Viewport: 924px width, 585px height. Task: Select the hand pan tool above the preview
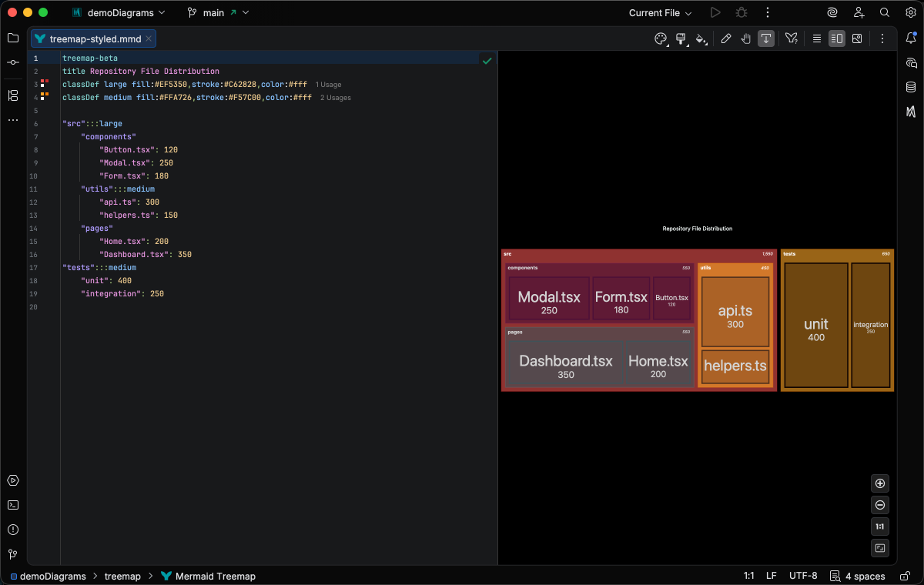746,38
